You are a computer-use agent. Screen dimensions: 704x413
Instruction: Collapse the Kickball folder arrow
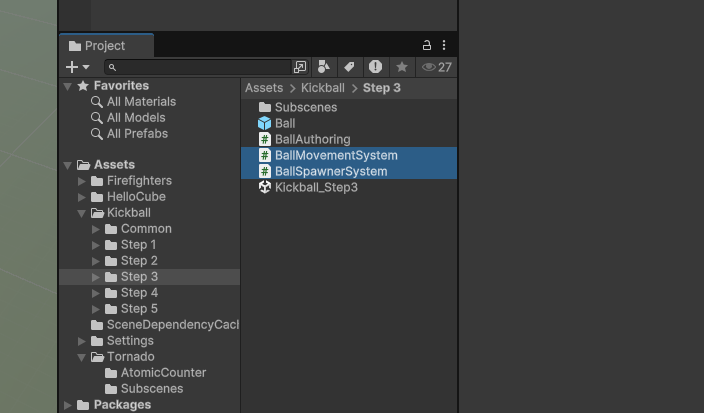(82, 213)
